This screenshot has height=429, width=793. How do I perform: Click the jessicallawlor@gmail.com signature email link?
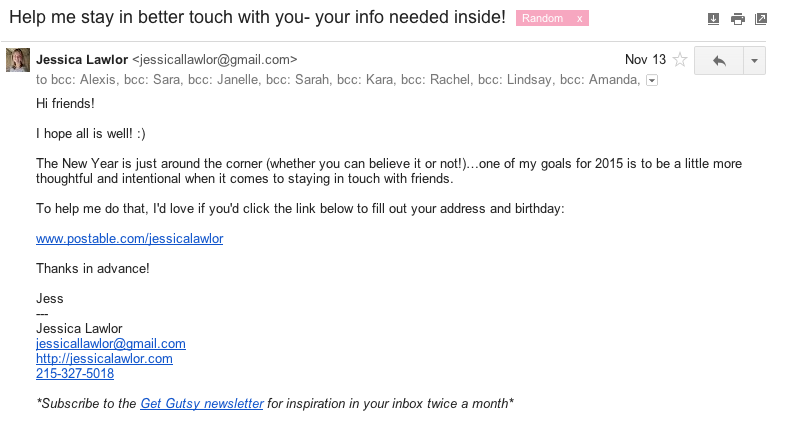(111, 344)
